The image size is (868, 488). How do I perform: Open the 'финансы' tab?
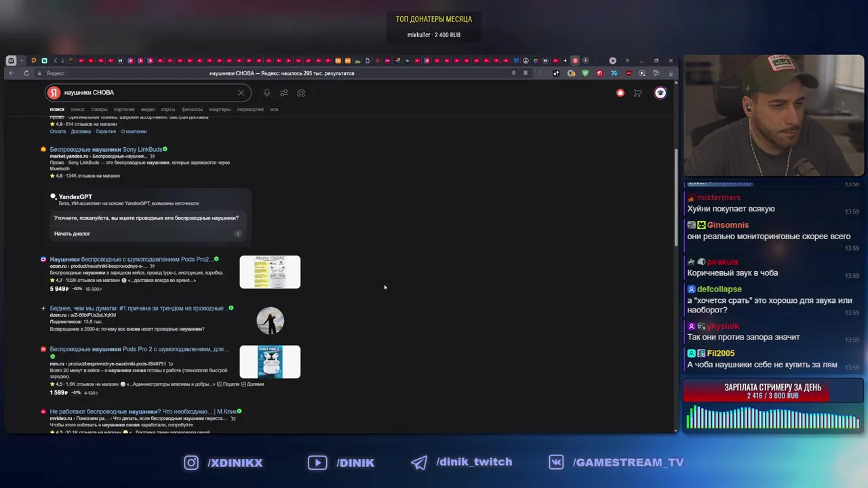coord(192,109)
